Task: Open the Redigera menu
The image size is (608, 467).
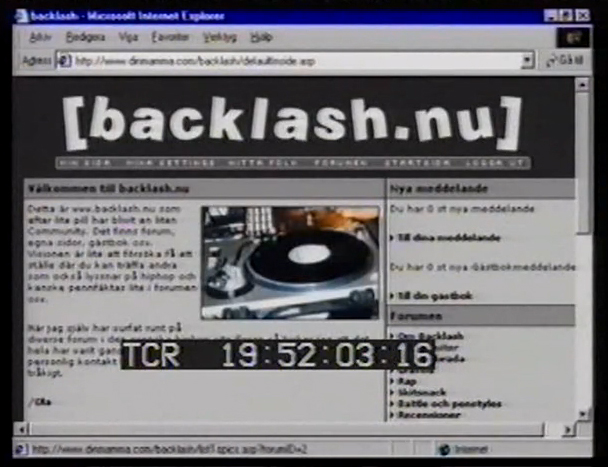Action: 85,37
